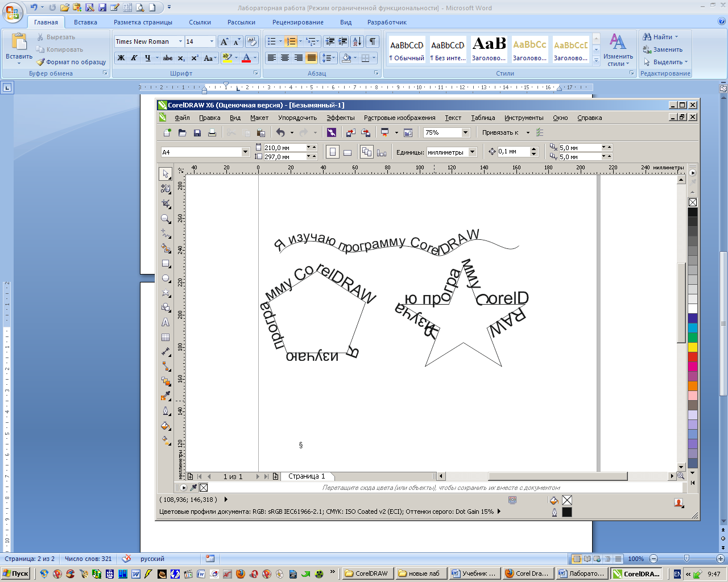Toggle justify alignment in Word ribbon
This screenshot has width=728, height=582.
tap(312, 58)
